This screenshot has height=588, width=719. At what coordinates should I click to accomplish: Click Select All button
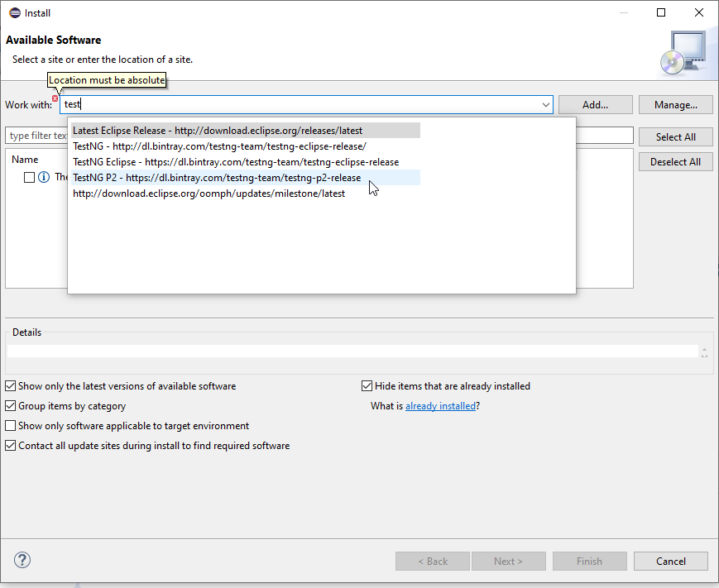[675, 137]
